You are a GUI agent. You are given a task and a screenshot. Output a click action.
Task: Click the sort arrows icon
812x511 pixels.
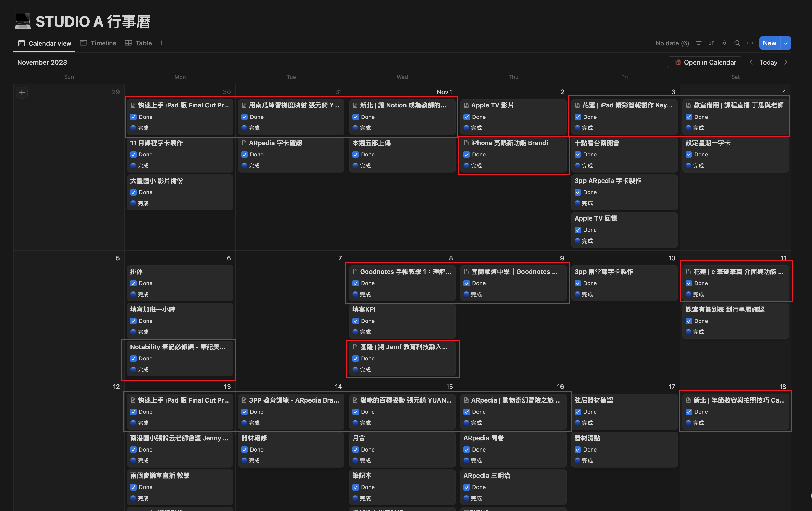(x=711, y=43)
